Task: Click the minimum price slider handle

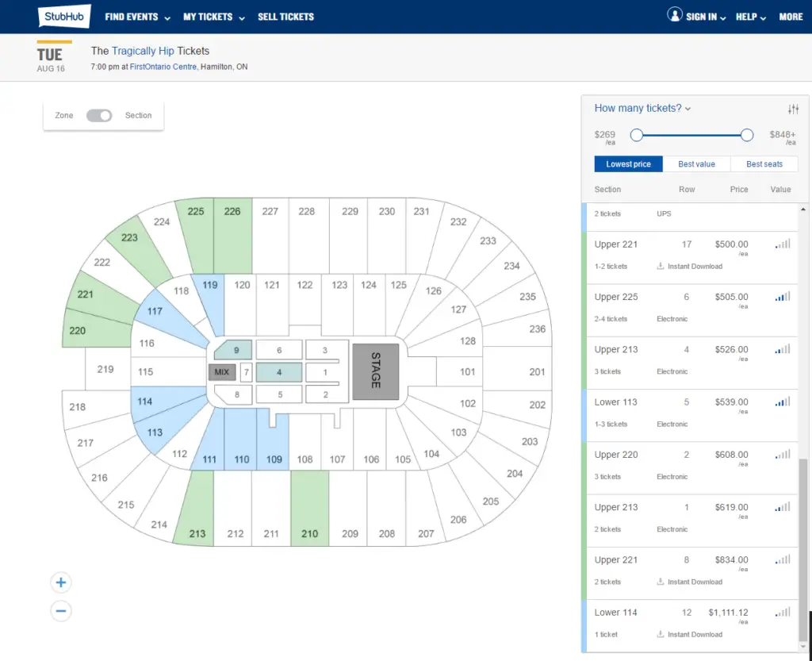Action: click(x=637, y=135)
